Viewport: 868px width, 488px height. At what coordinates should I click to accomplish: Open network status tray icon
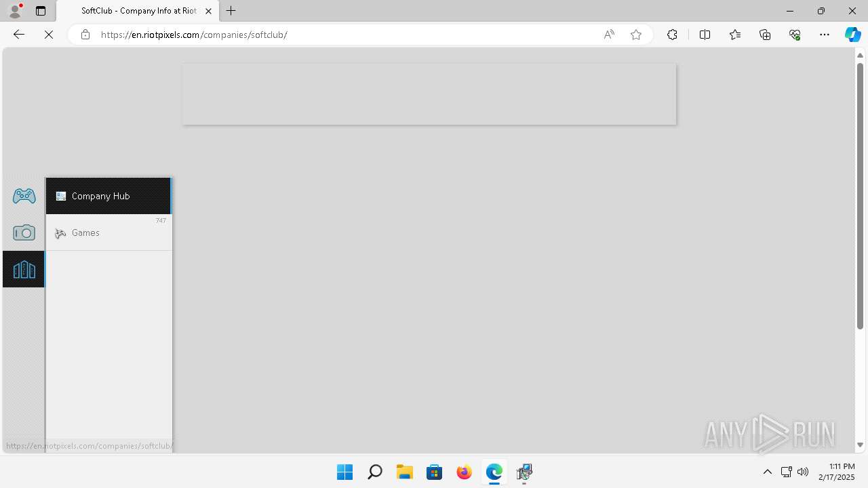point(787,472)
